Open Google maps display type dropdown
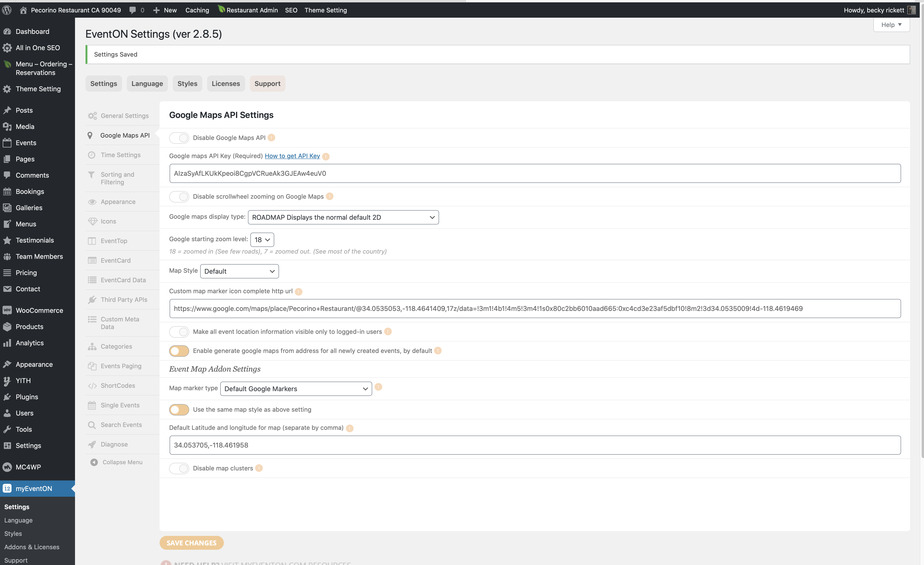The image size is (924, 565). click(x=343, y=218)
